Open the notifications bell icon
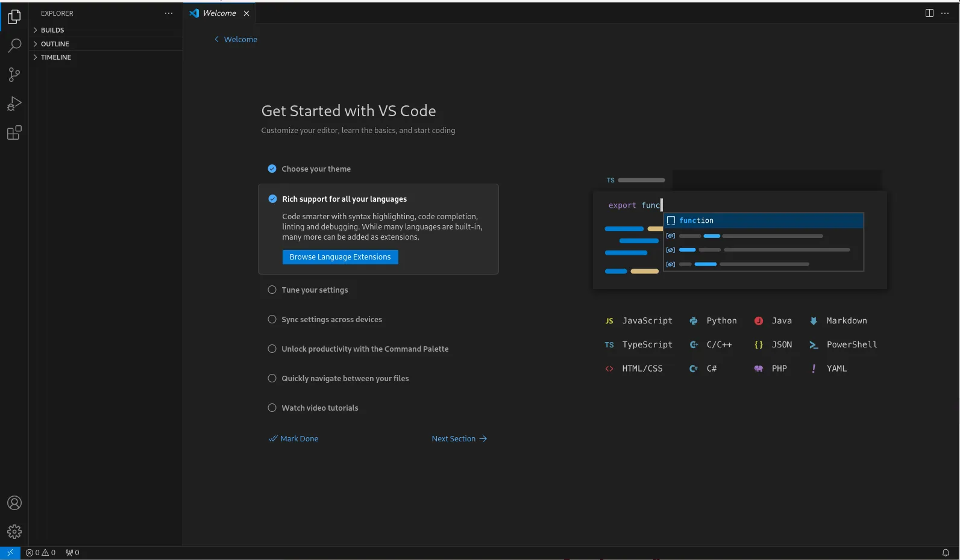 tap(946, 552)
